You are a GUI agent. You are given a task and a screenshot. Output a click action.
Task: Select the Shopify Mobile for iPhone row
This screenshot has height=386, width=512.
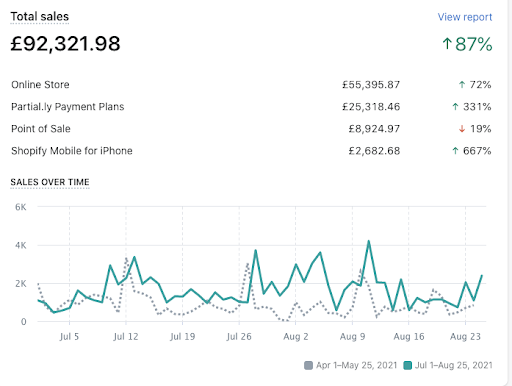pyautogui.click(x=251, y=151)
